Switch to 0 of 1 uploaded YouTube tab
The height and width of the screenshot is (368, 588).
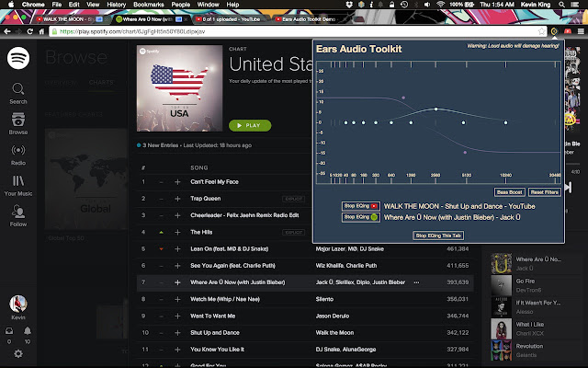coord(231,19)
